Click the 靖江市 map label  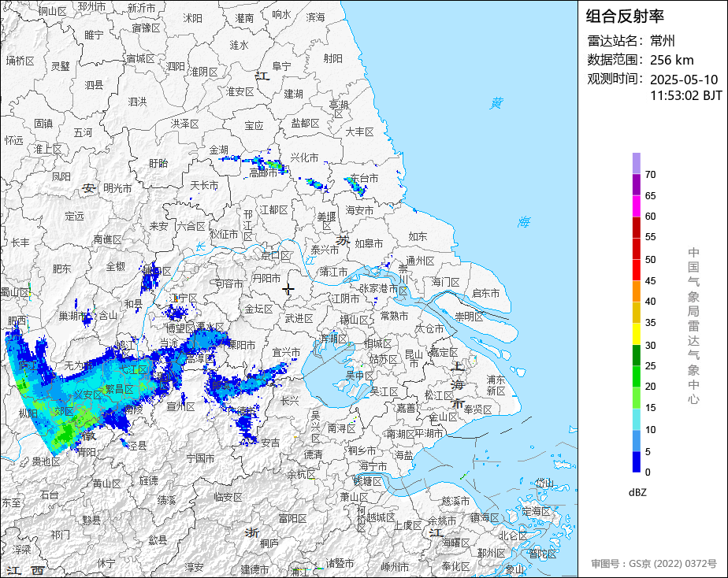(333, 272)
